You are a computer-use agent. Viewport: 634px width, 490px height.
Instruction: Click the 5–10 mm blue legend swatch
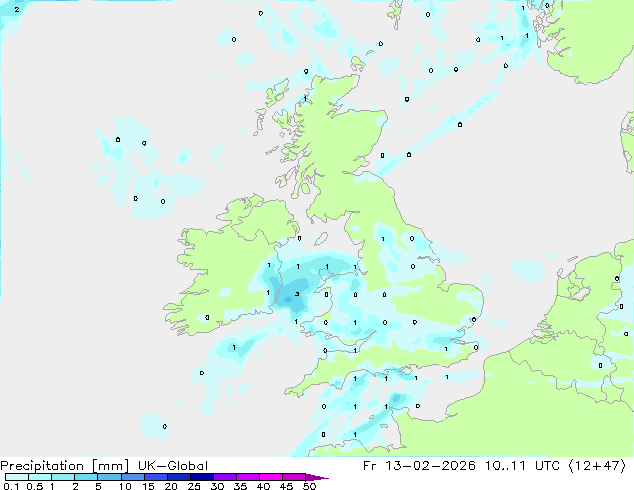[x=109, y=477]
